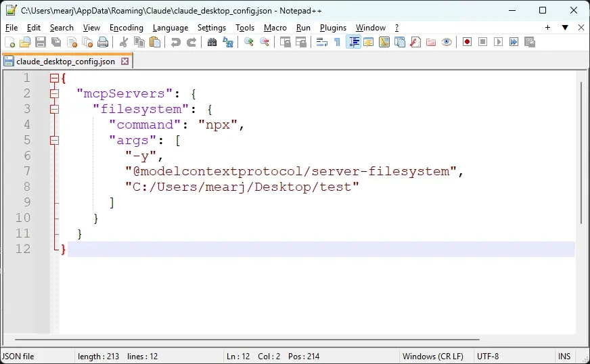
Task: Toggle the Word Wrap toolbar button
Action: click(321, 42)
